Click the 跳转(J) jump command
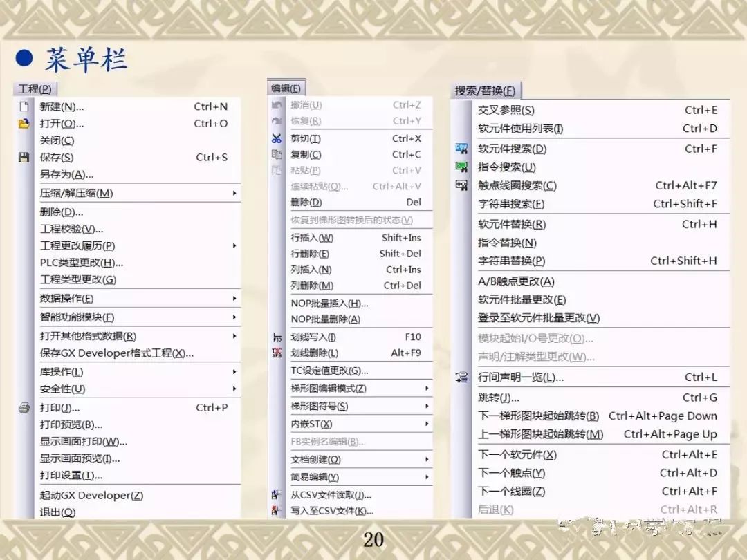 [498, 397]
